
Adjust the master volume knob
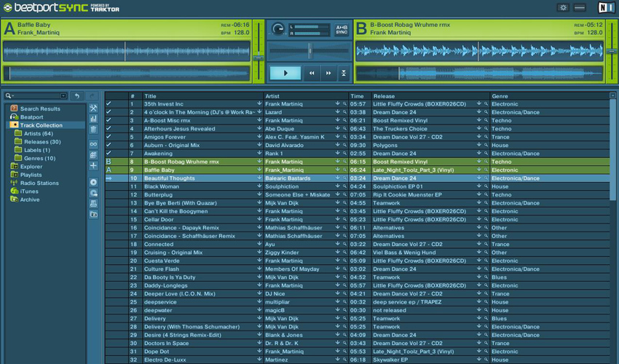tap(278, 29)
